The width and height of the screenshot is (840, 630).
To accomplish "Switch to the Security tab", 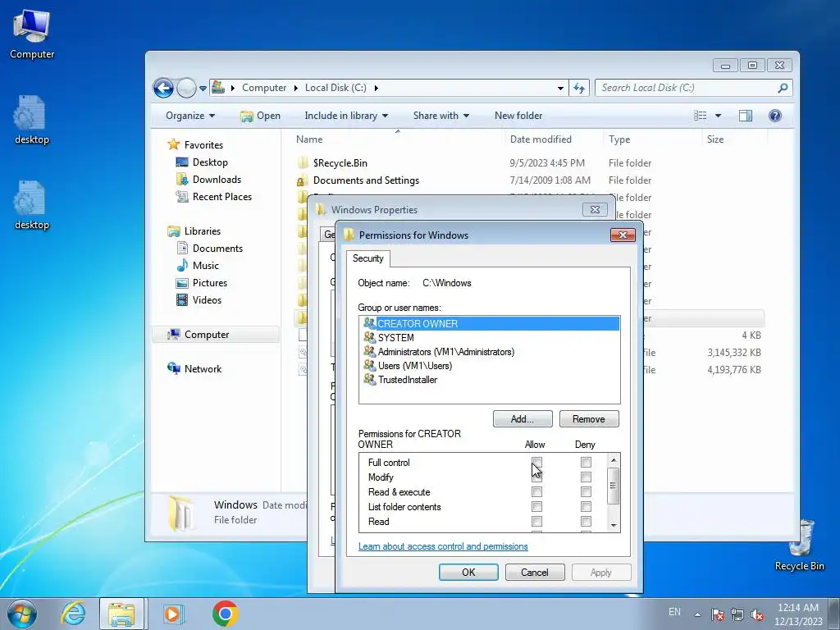I will point(367,258).
